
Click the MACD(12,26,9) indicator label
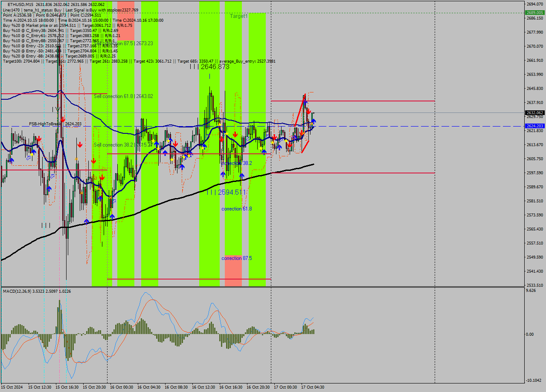click(37, 291)
